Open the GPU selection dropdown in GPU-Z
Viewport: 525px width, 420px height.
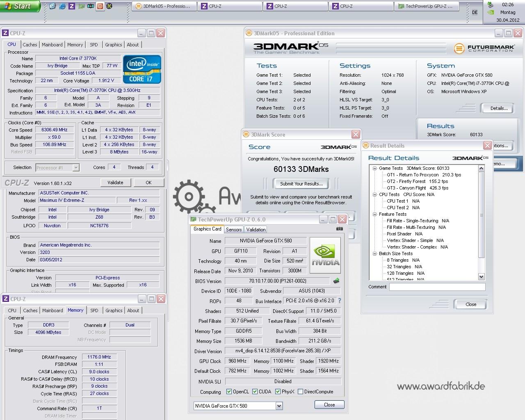(x=279, y=406)
